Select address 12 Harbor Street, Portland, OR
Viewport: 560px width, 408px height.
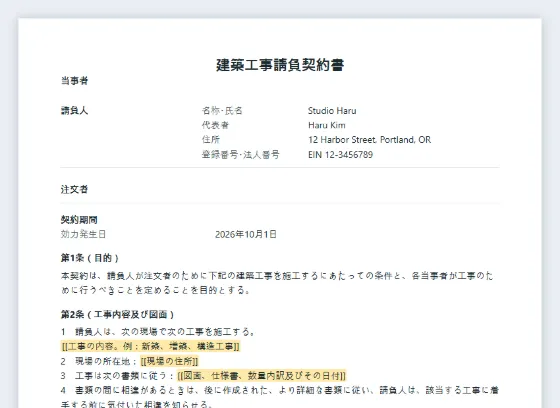369,140
